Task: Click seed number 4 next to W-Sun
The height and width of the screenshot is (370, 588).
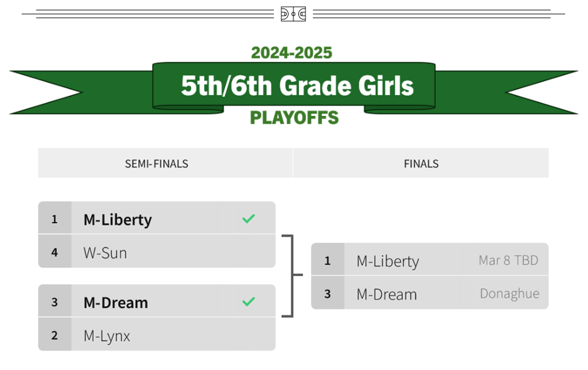Action: [x=55, y=252]
